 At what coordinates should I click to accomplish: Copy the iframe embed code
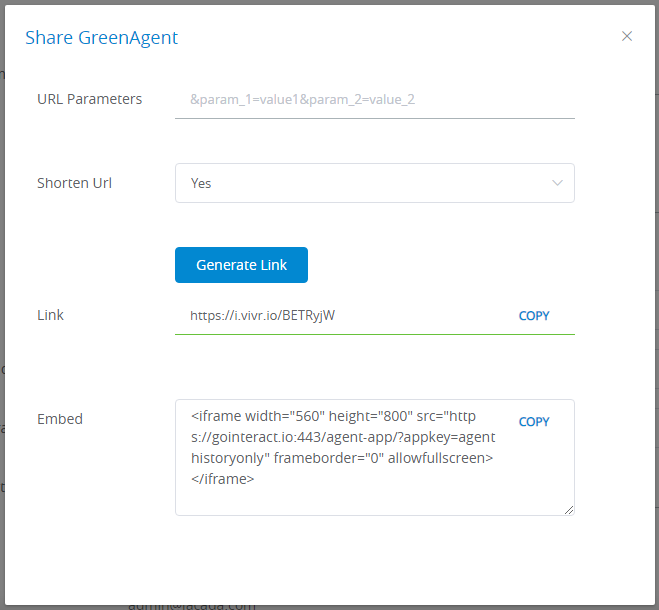pyautogui.click(x=534, y=422)
